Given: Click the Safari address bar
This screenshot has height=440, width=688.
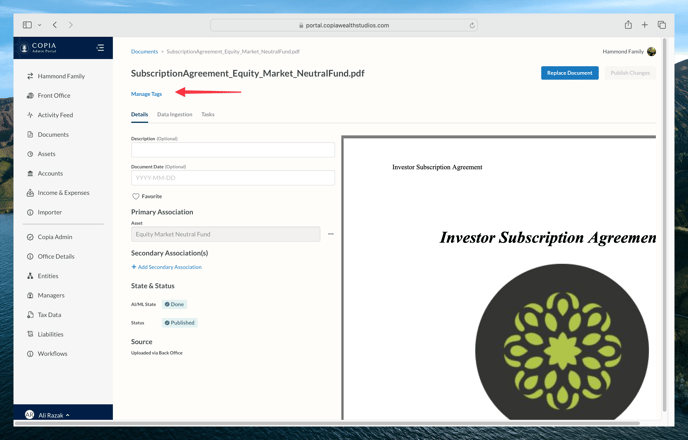Looking at the screenshot, I should pyautogui.click(x=344, y=25).
